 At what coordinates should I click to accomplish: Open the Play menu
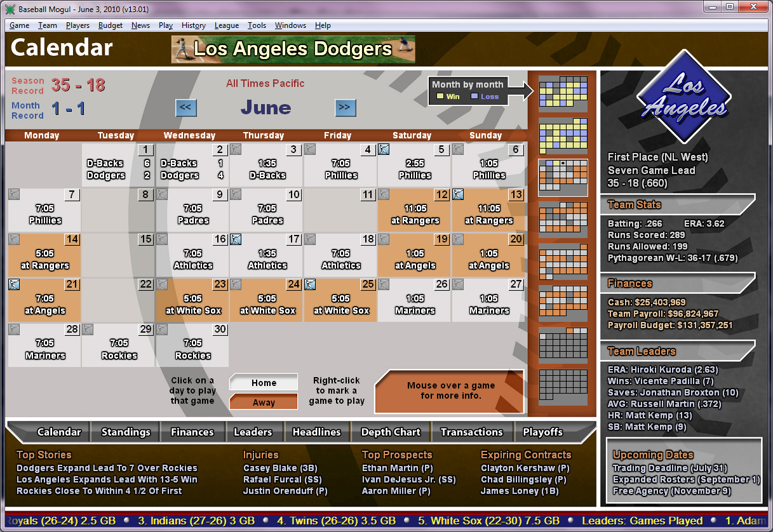tap(165, 25)
